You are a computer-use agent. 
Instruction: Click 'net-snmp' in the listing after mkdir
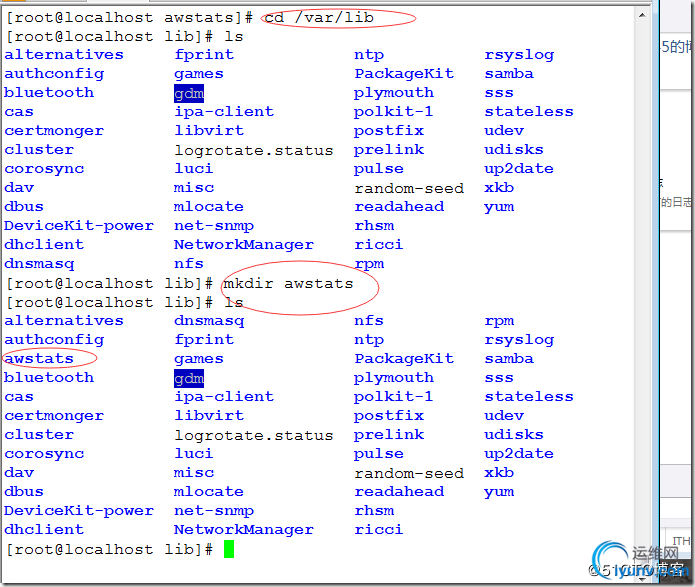(x=214, y=511)
